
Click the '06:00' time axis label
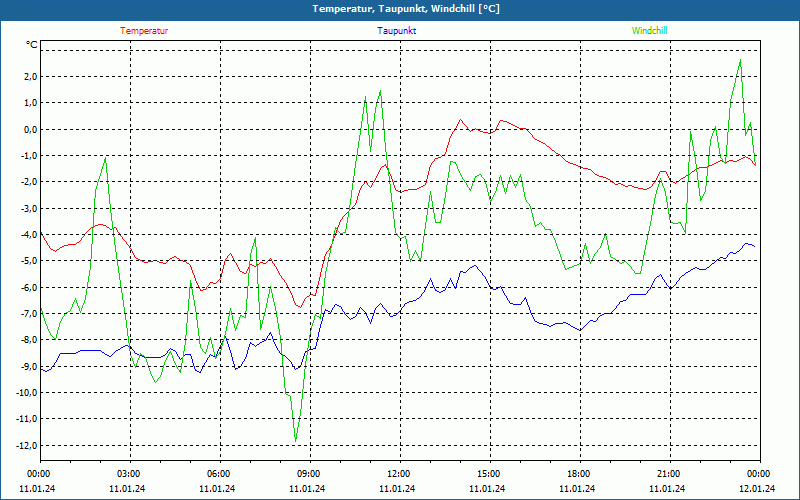(220, 474)
